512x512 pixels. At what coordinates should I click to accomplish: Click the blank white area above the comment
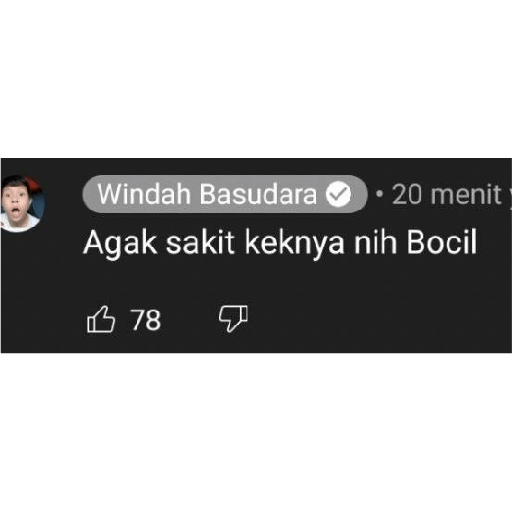point(256,79)
